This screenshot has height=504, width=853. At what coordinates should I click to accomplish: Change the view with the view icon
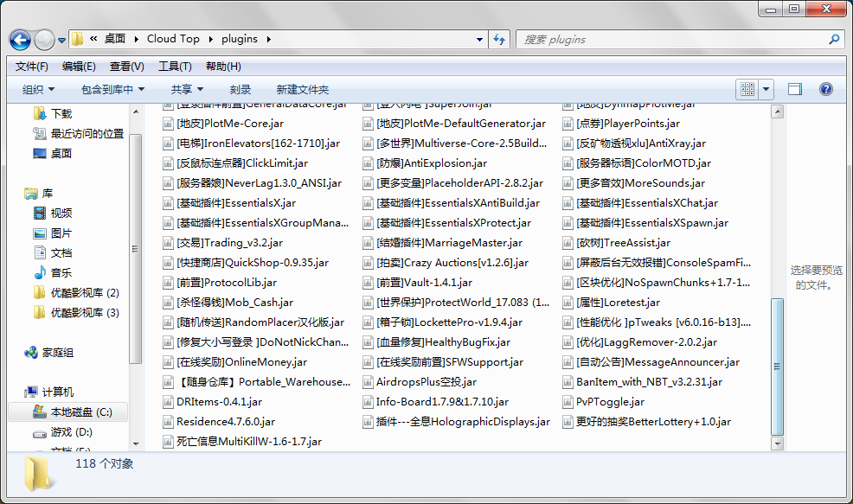pyautogui.click(x=747, y=89)
